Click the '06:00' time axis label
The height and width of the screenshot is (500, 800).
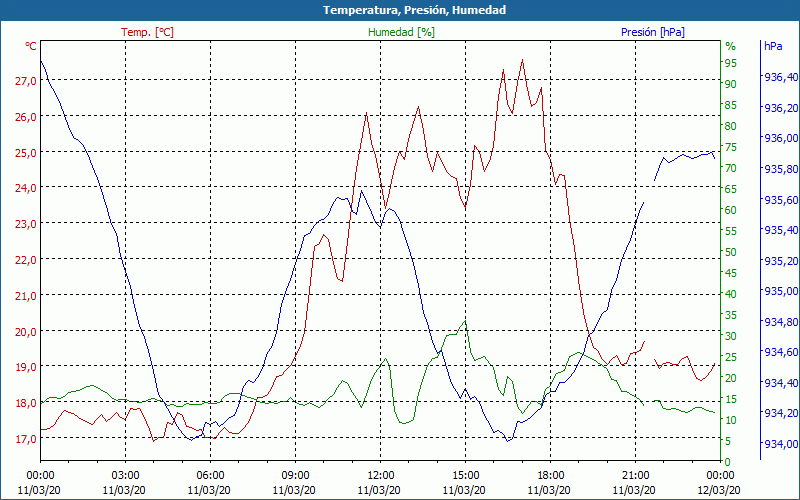[x=210, y=476]
